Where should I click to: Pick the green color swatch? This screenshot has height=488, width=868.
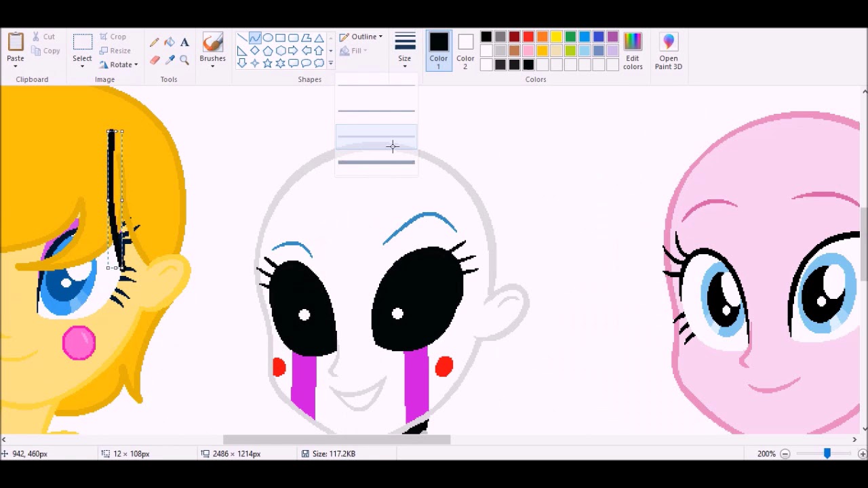(571, 37)
